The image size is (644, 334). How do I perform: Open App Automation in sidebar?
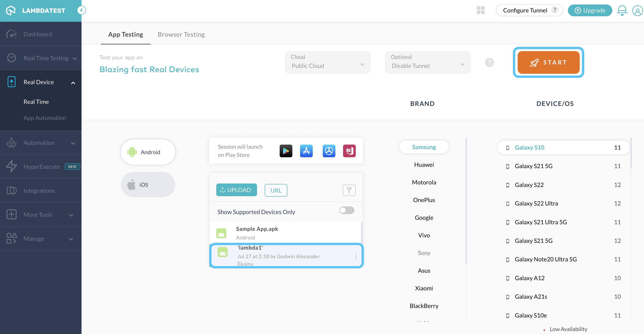(45, 118)
